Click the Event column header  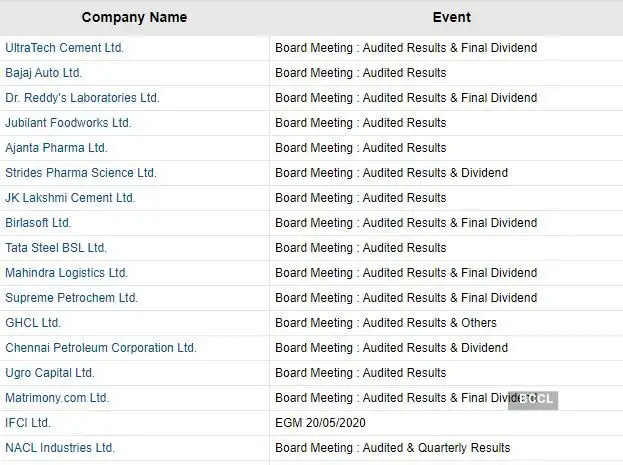[451, 17]
